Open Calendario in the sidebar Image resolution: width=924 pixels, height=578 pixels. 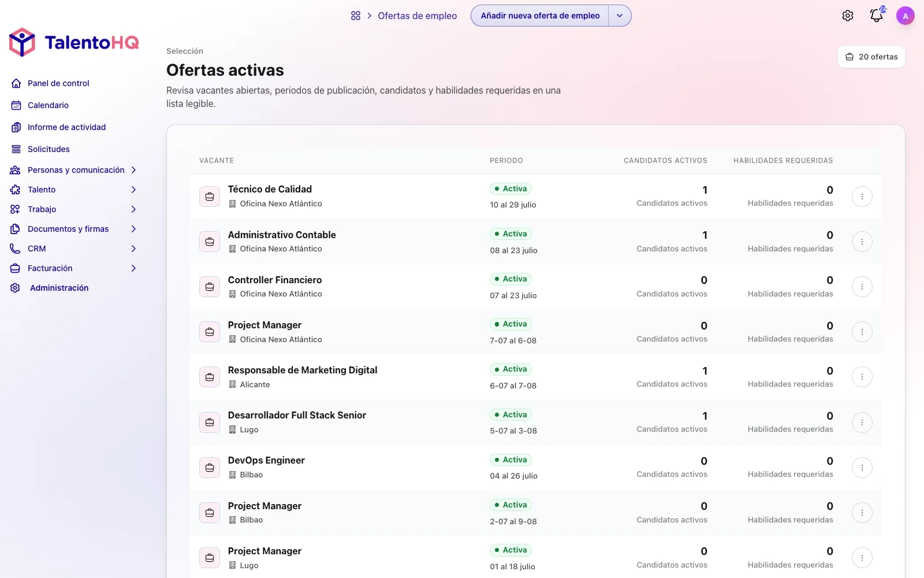coord(48,105)
